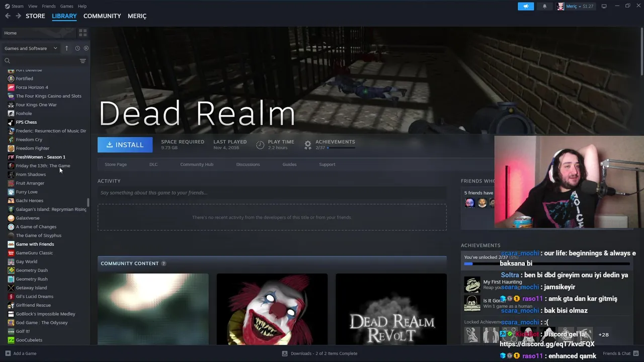Screen dimensions: 644x362
Task: Switch library to grid collections view
Action: pos(83,33)
